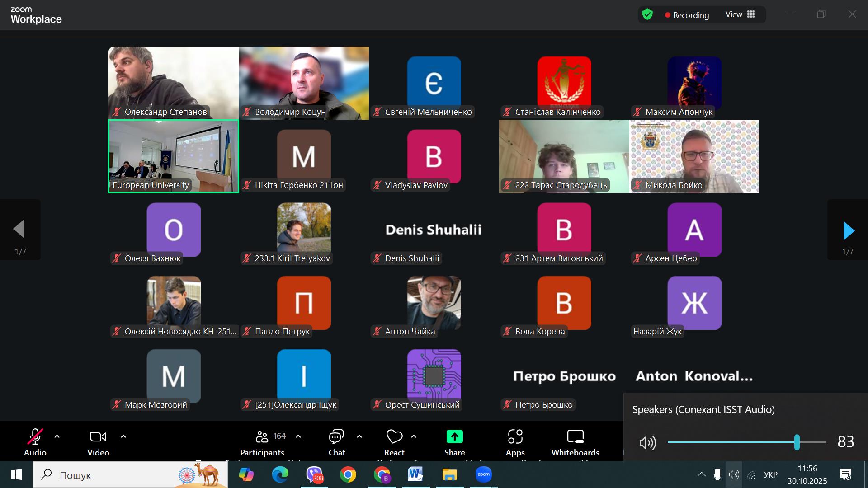Go to next gallery page with the right arrow
The height and width of the screenshot is (488, 868).
(x=849, y=230)
